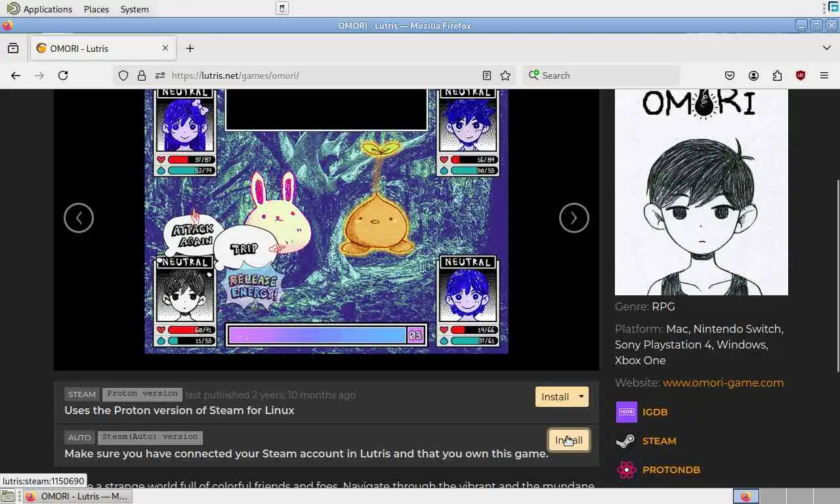Click the taskbar OMORI - Lutris window button

pyautogui.click(x=77, y=496)
